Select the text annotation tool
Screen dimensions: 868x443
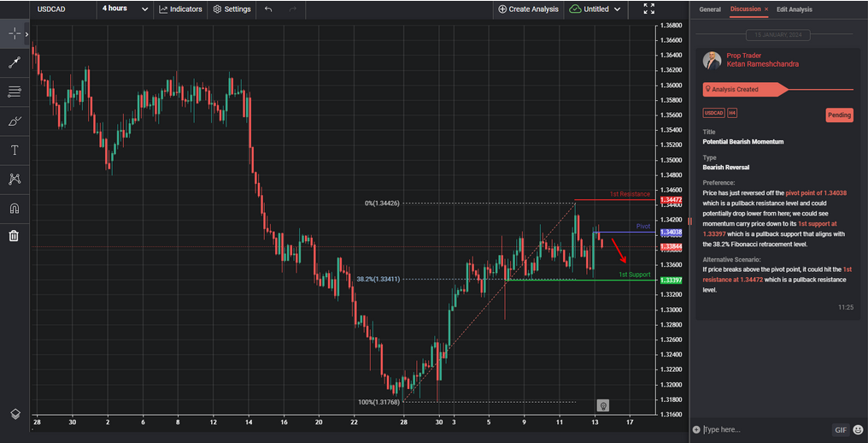15,150
